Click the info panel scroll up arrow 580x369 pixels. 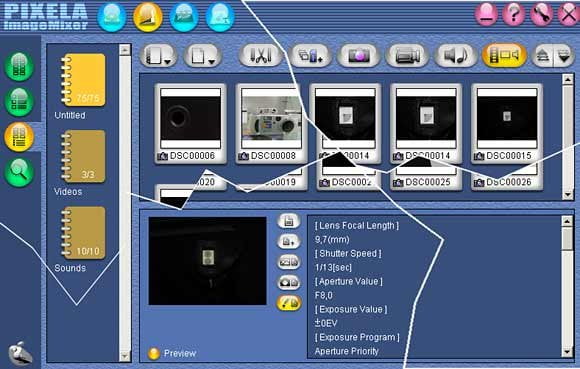(x=567, y=221)
